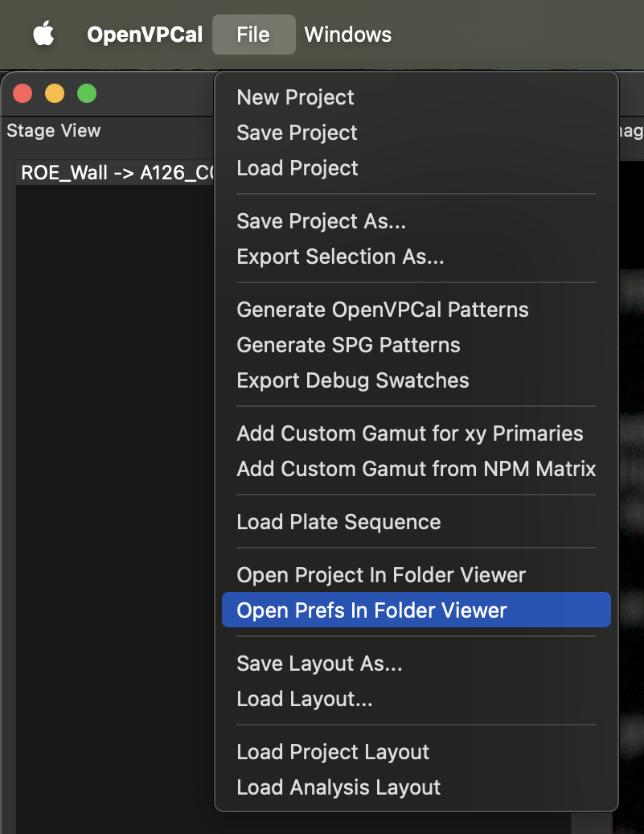Select Load Project Layout
This screenshot has height=834, width=644.
pyautogui.click(x=416, y=752)
